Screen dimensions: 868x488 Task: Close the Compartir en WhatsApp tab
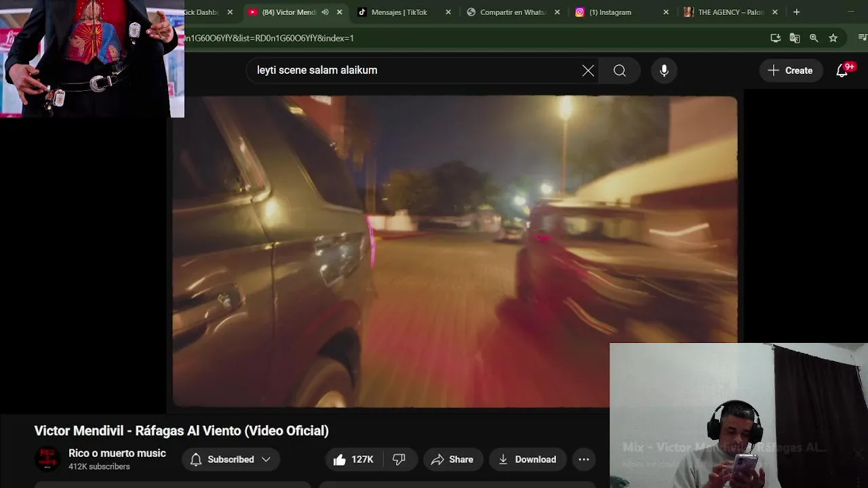click(557, 12)
